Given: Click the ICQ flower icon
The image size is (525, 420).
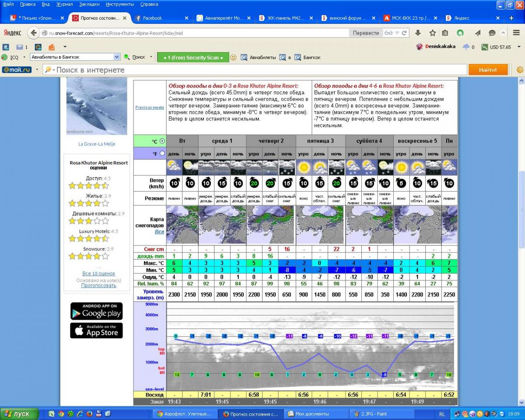Looking at the screenshot, I should pos(4,57).
